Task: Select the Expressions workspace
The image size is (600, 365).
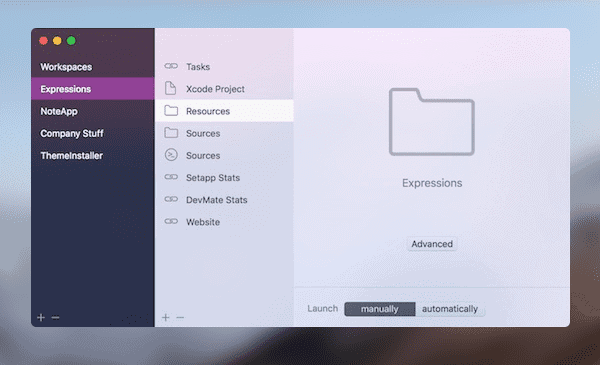Action: 93,89
